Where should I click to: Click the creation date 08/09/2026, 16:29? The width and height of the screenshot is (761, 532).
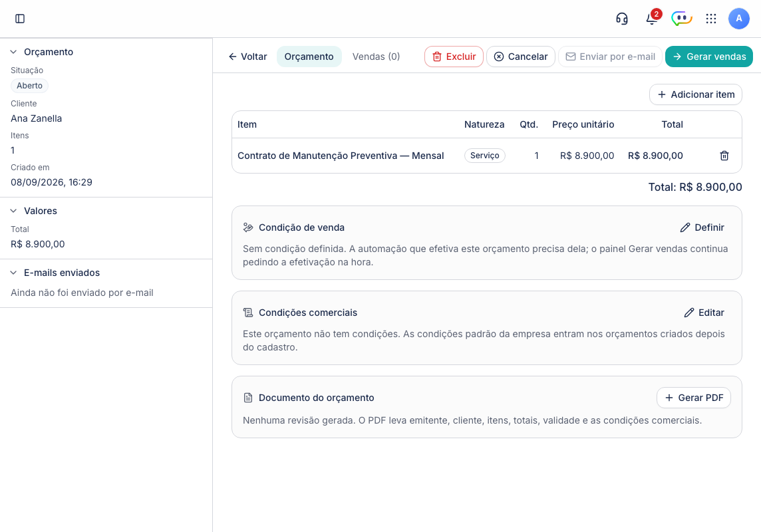[51, 182]
